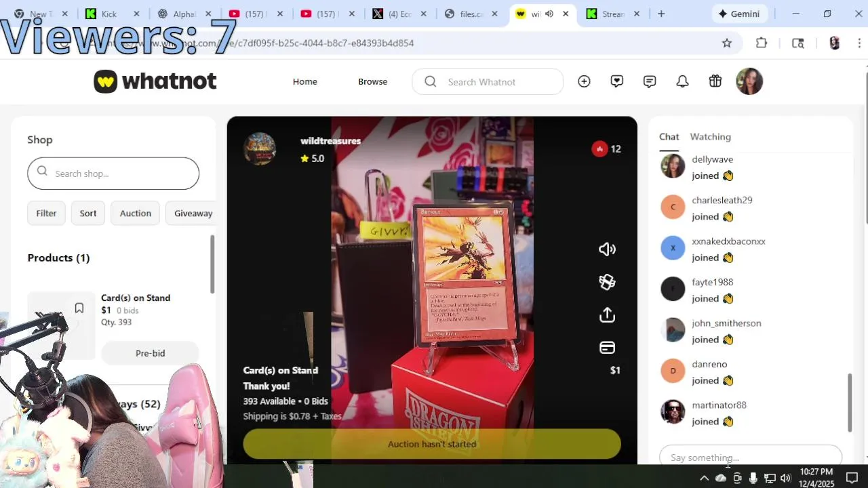The height and width of the screenshot is (488, 868).
Task: Filter the shop by Giveaway
Action: [x=193, y=213]
